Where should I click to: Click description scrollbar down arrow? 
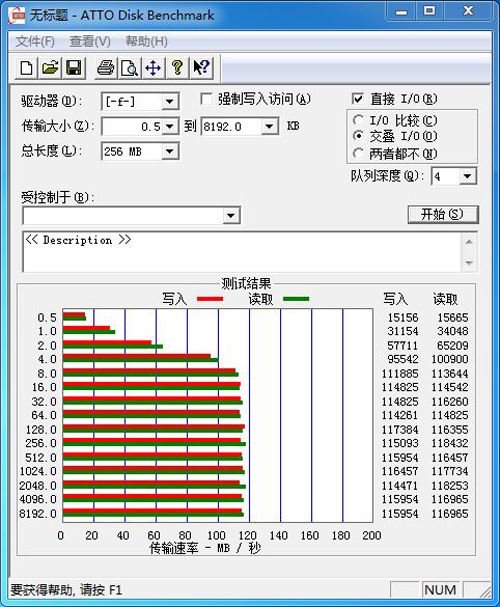[x=469, y=263]
